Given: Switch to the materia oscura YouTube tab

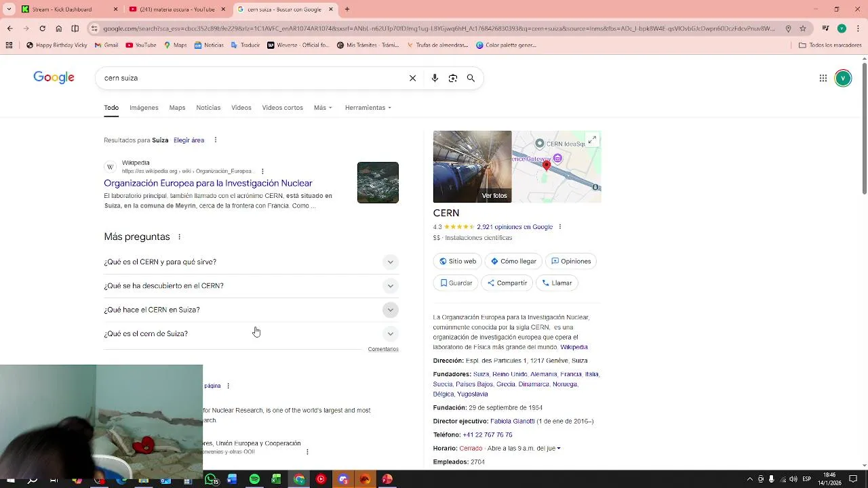Looking at the screenshot, I should [177, 9].
